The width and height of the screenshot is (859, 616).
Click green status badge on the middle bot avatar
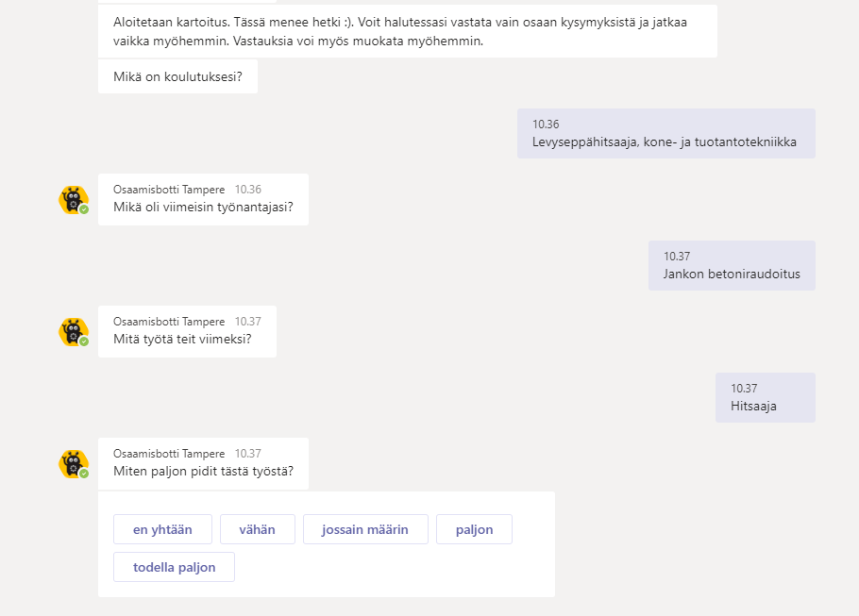point(84,341)
